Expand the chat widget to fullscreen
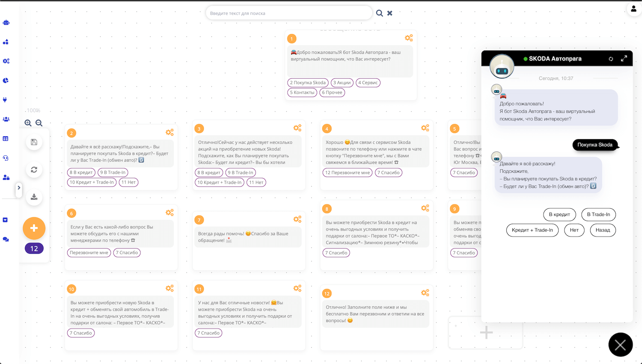Screen dimensions: 642x364 (624, 59)
